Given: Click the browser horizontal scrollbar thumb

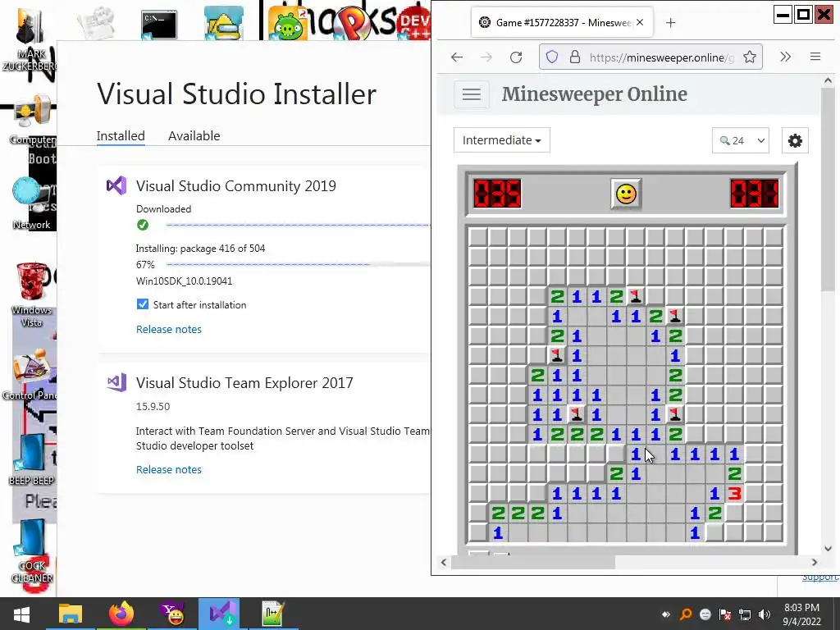Looking at the screenshot, I should click(533, 562).
